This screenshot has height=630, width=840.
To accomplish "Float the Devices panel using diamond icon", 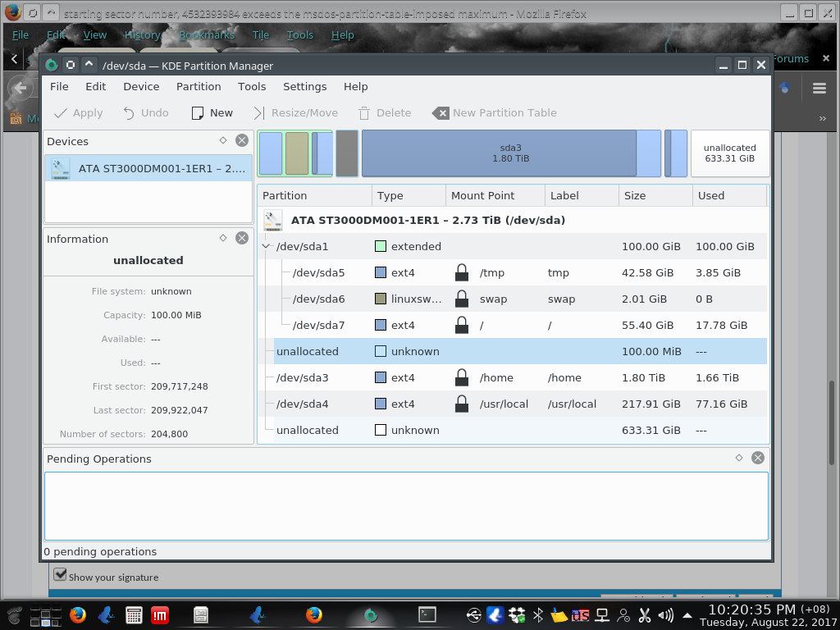I will tap(223, 140).
